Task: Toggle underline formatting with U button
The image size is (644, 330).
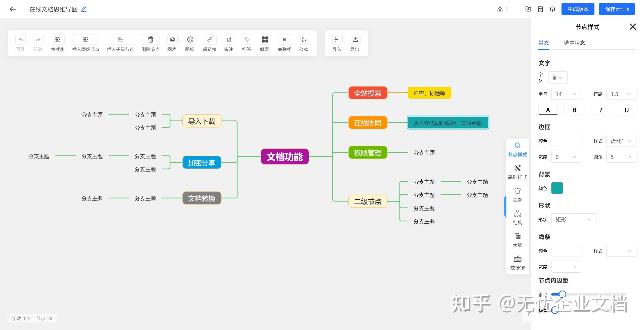Action: pos(626,110)
